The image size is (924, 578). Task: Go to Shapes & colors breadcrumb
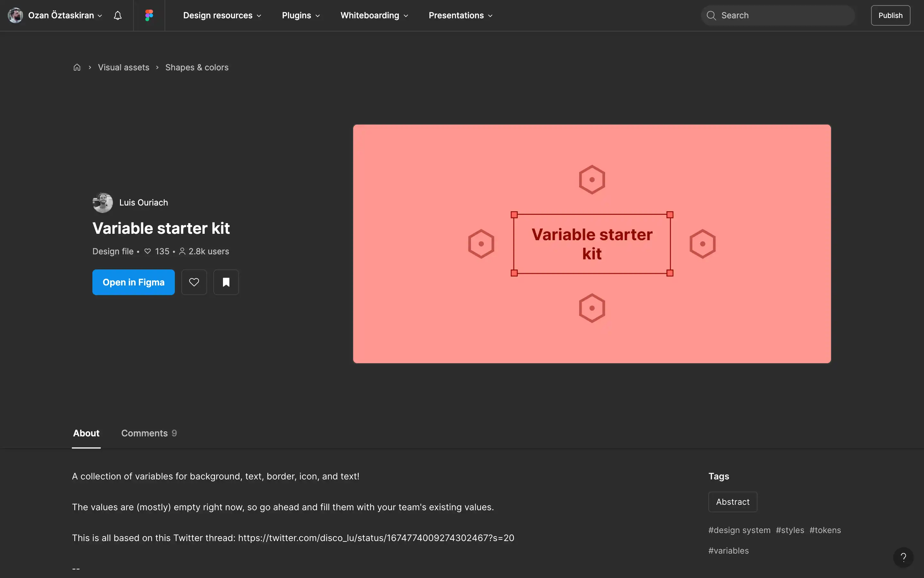(197, 67)
